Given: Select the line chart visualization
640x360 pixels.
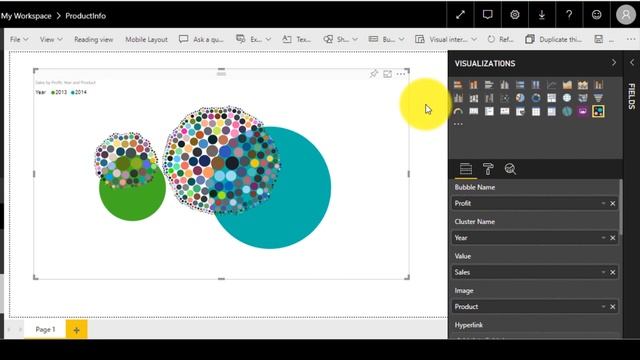Looking at the screenshot, I should (x=551, y=84).
